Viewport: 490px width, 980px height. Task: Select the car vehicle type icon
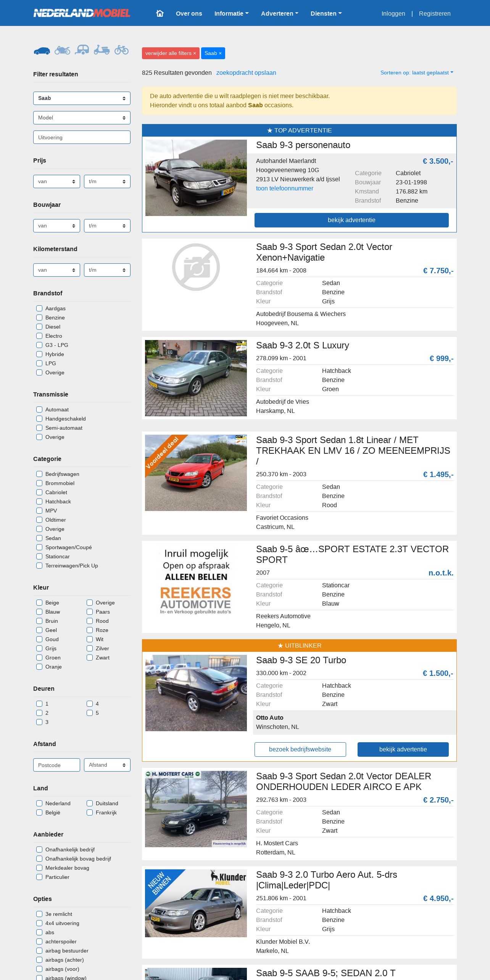pyautogui.click(x=42, y=50)
